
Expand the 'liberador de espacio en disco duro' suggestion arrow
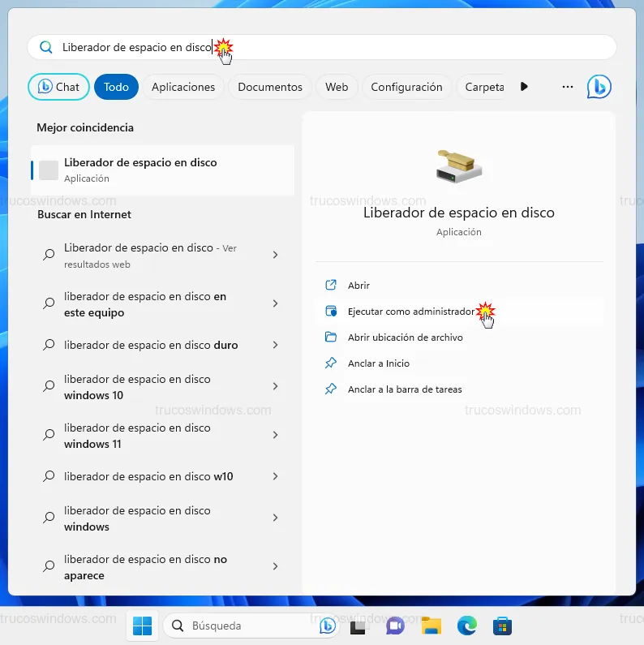coord(275,345)
